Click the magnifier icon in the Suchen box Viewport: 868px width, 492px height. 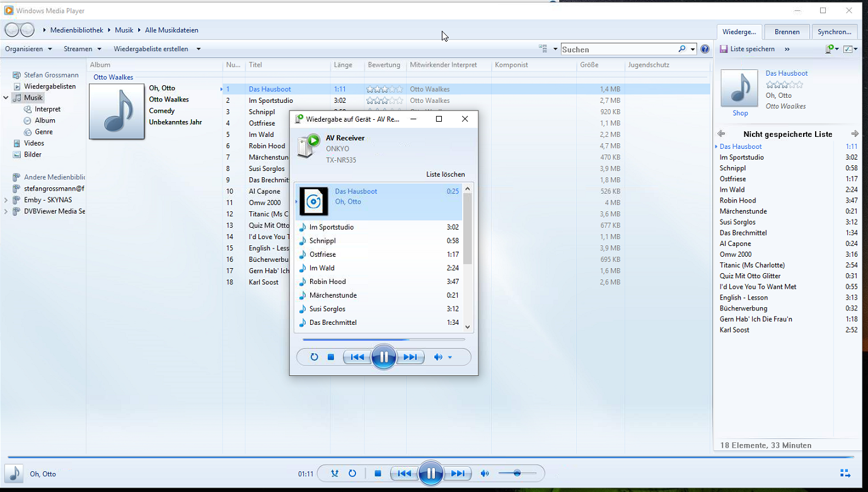[681, 49]
